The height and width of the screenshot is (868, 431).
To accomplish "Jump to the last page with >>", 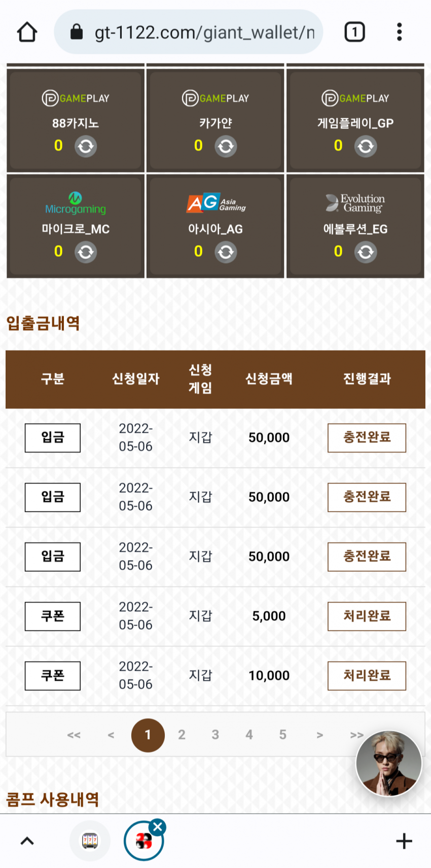I will click(356, 735).
